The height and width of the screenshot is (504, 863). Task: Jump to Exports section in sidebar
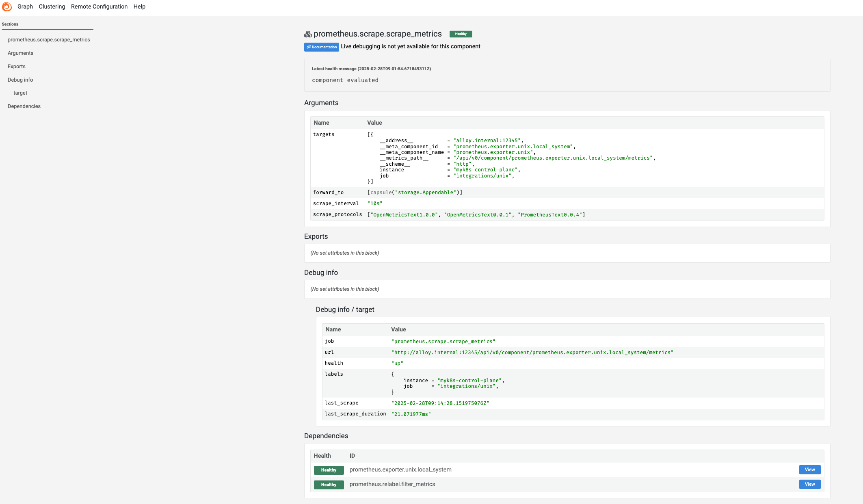(x=17, y=67)
